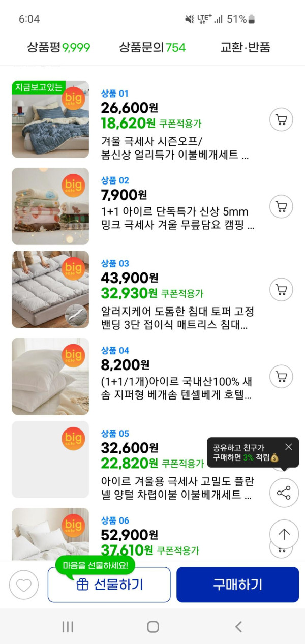Switch to 상품문의 tab
305x644 pixels.
point(152,48)
